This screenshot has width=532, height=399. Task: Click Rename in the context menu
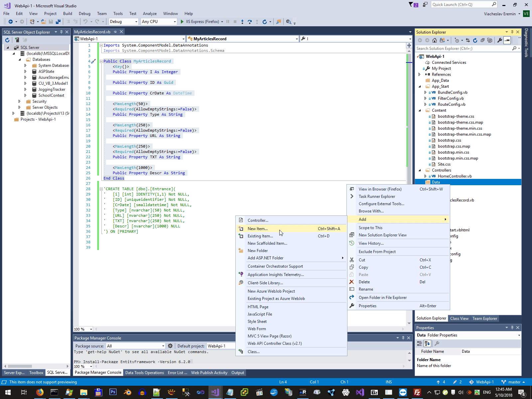[366, 289]
